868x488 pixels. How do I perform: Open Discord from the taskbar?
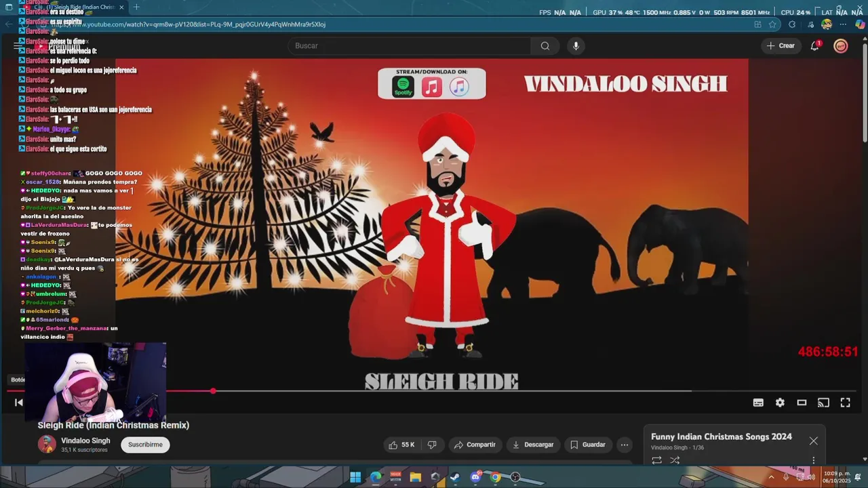pyautogui.click(x=475, y=477)
